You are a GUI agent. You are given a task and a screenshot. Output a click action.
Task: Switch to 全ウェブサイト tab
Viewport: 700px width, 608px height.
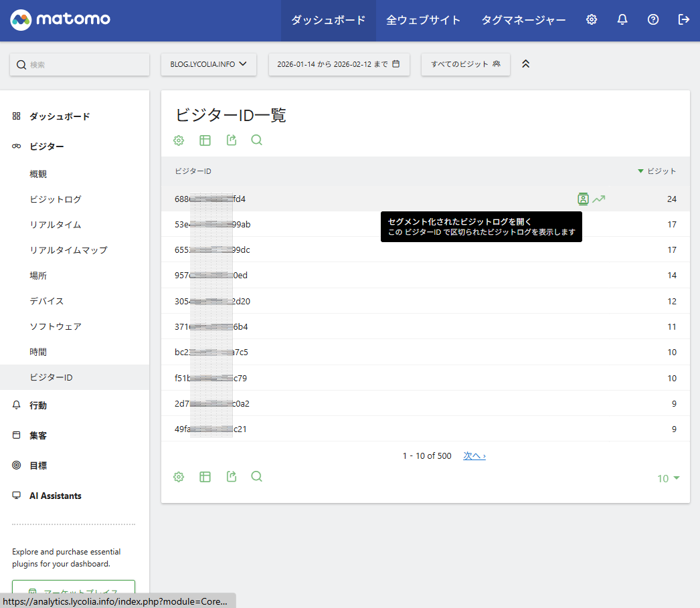423,20
